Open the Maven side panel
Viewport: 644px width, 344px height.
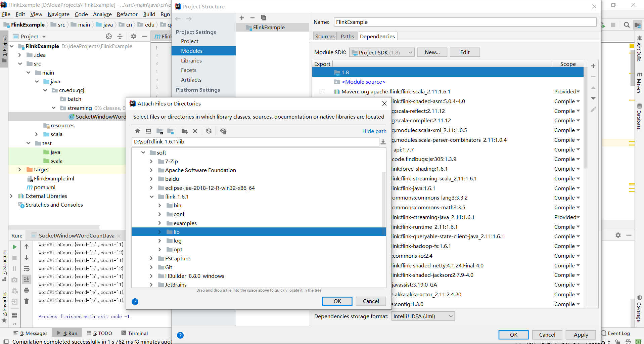pyautogui.click(x=639, y=83)
